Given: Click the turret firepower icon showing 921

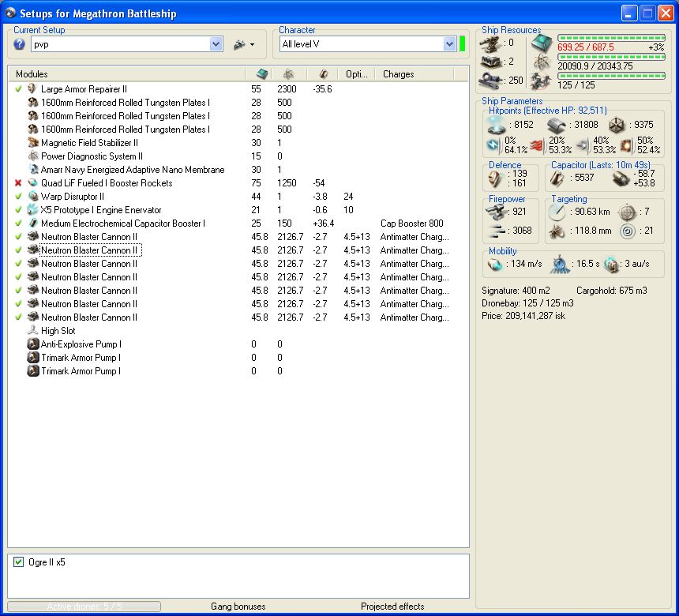Looking at the screenshot, I should 496,212.
